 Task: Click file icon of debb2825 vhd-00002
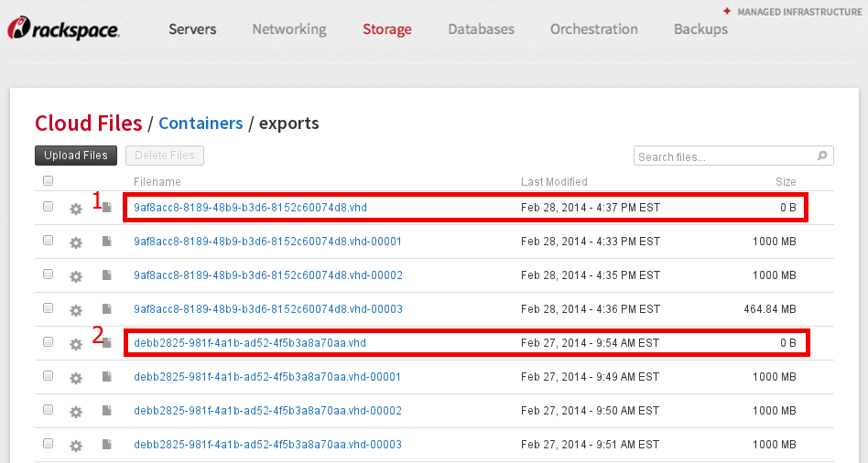(107, 411)
